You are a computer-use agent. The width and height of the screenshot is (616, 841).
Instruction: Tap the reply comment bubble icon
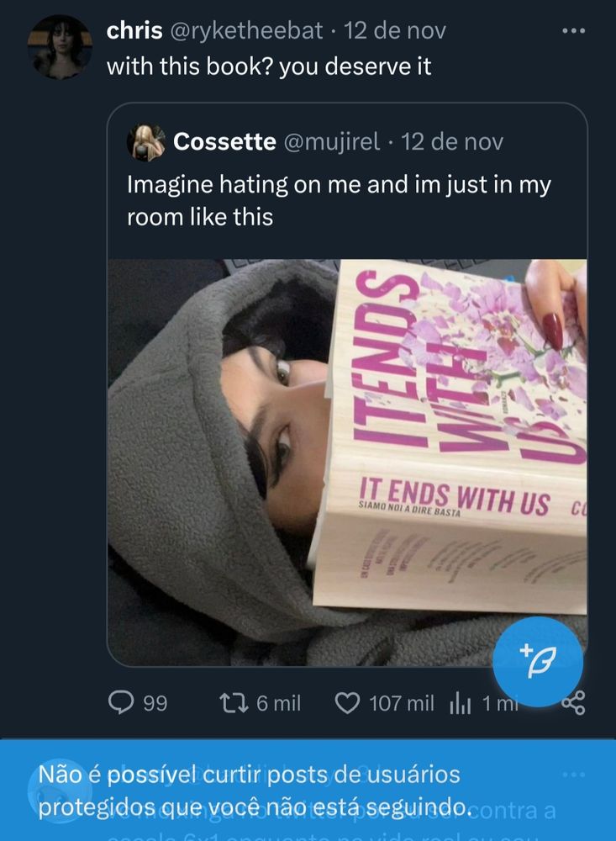point(121,702)
